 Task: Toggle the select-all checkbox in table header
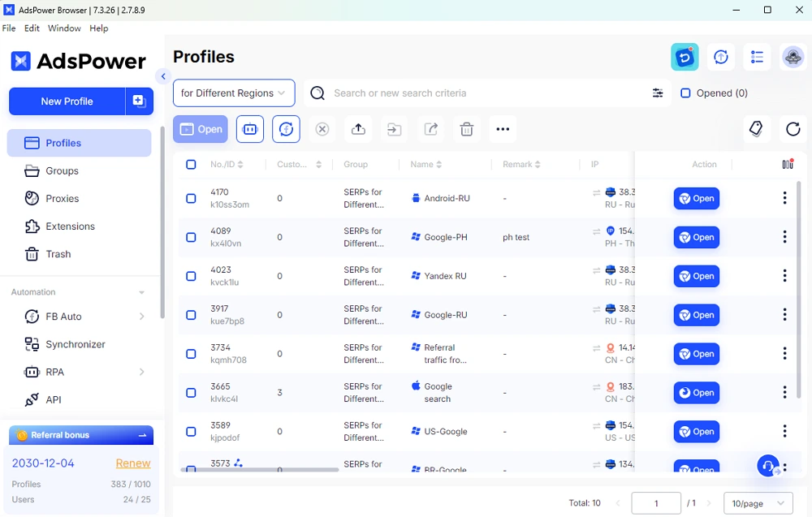(191, 164)
